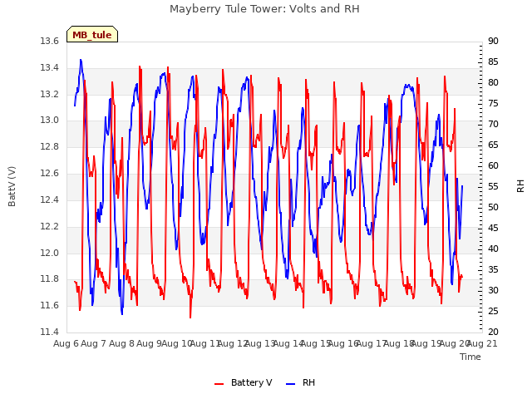Click the 90 RH tick label
This screenshot has height=399, width=532.
click(x=493, y=41)
